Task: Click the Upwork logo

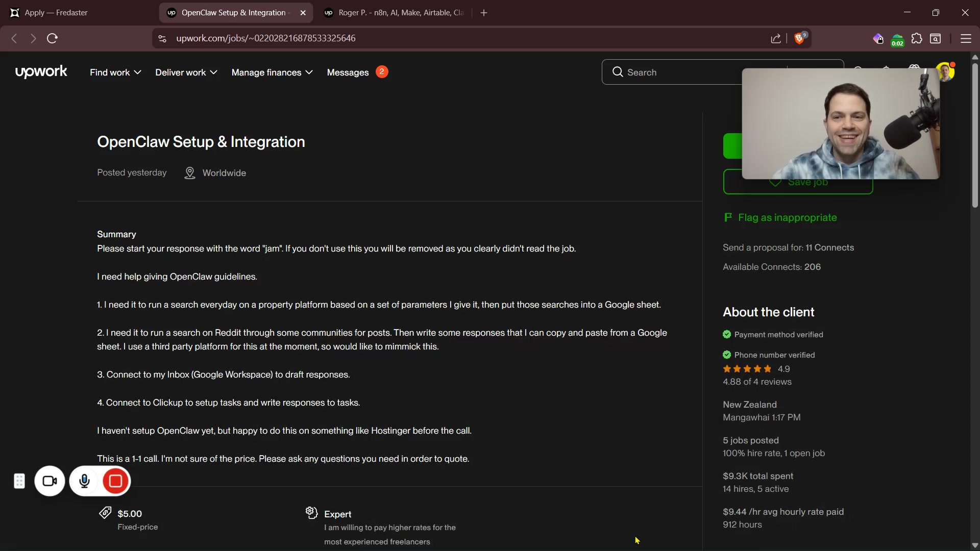Action: (41, 72)
